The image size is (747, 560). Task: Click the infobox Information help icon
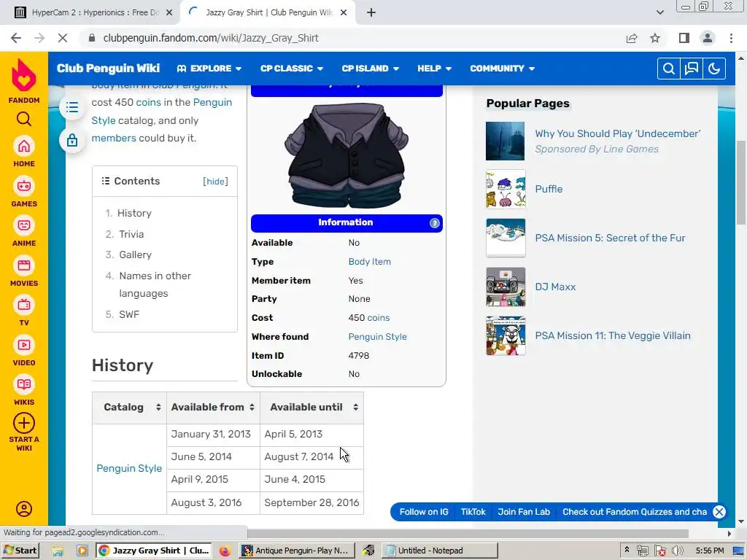(435, 223)
